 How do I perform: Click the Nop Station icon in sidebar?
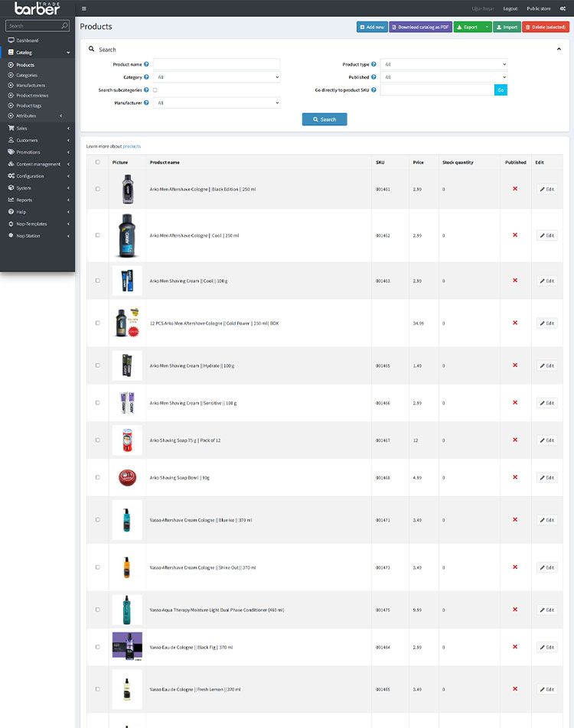point(11,236)
